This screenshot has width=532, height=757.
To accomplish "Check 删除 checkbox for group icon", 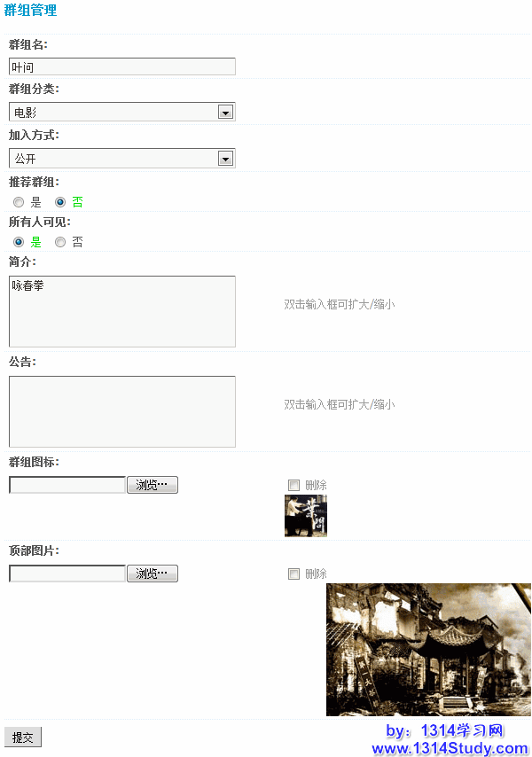I will click(293, 485).
